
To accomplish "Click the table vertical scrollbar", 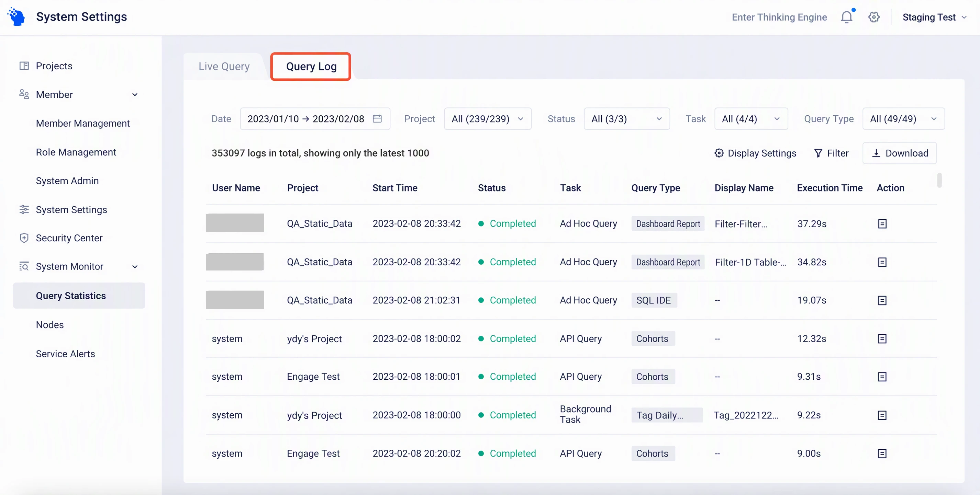I will 939,180.
